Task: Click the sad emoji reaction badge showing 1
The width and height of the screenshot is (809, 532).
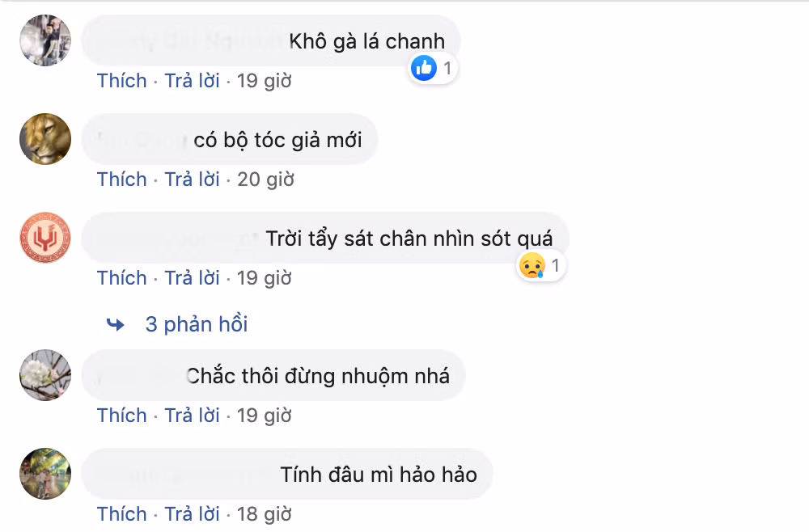Action: (542, 265)
